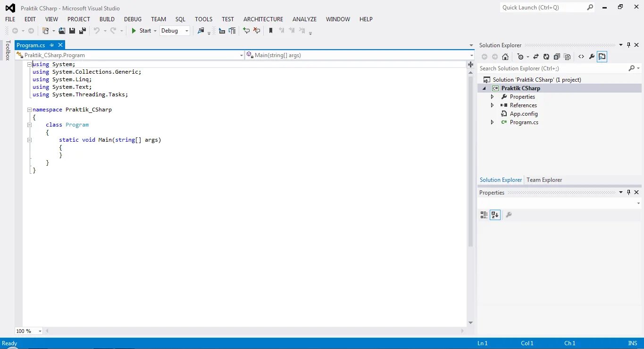Open the TOOLS menu
644x349 pixels.
(204, 19)
